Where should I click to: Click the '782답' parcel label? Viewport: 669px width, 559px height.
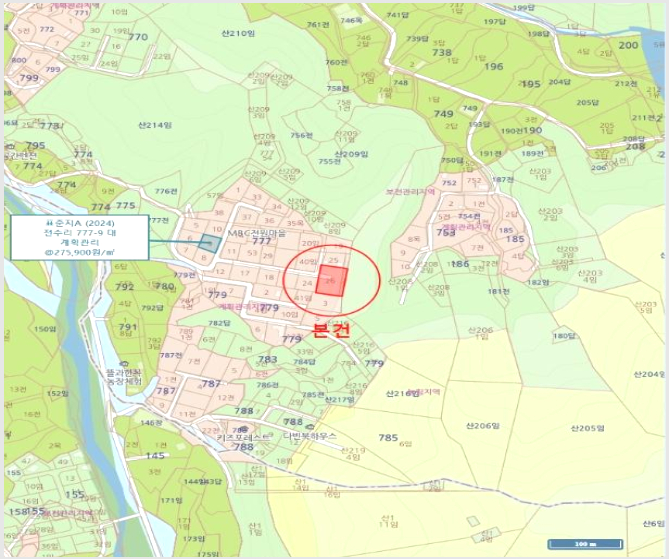click(219, 323)
